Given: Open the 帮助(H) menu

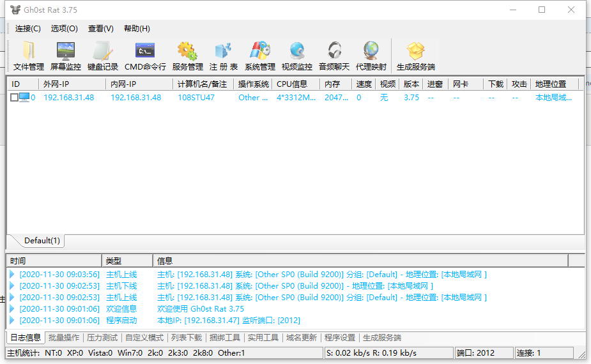Looking at the screenshot, I should pos(137,29).
